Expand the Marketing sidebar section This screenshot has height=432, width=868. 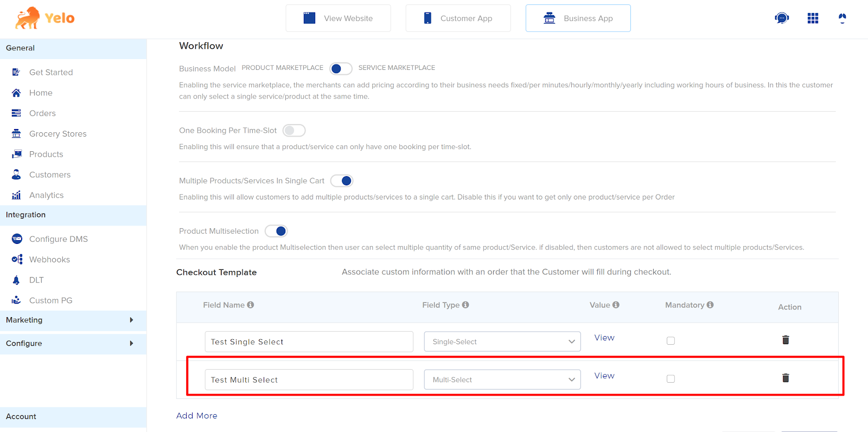(x=73, y=320)
